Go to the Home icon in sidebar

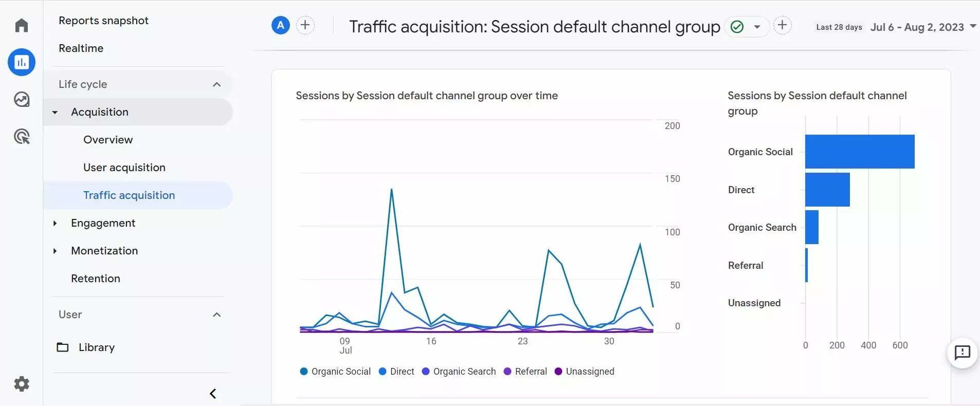tap(22, 25)
